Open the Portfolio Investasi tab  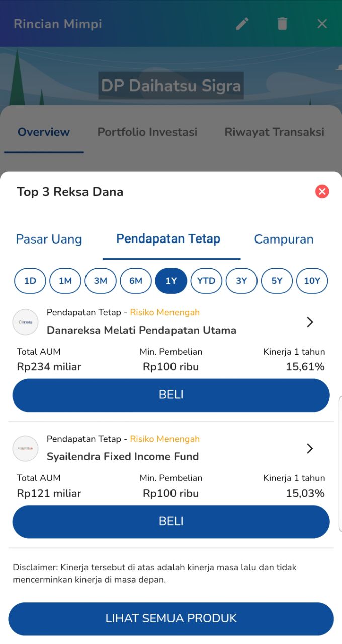click(x=147, y=132)
